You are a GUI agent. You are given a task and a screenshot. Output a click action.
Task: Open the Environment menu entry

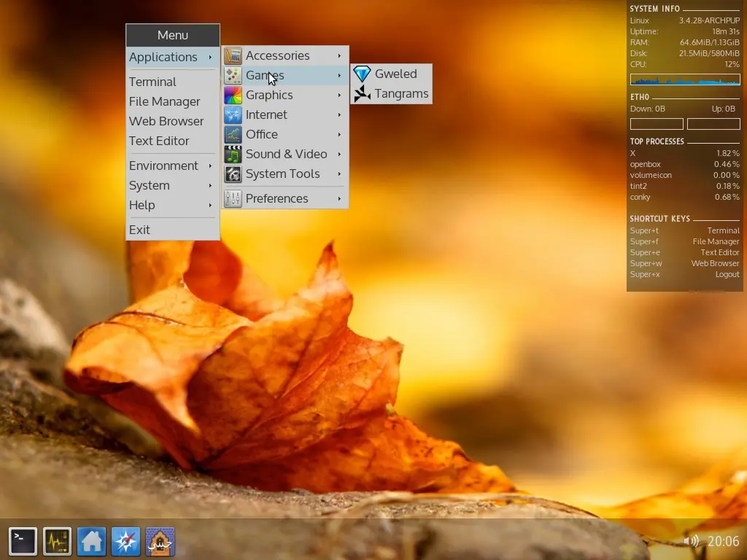172,166
